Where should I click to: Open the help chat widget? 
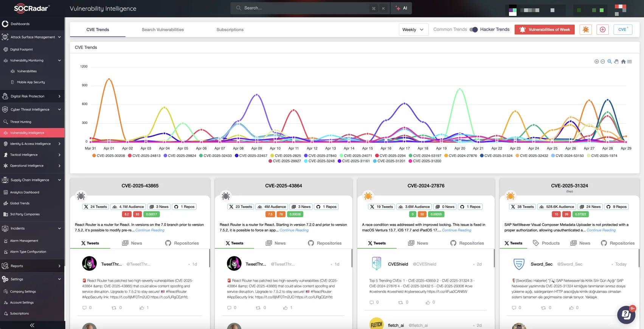(x=626, y=315)
